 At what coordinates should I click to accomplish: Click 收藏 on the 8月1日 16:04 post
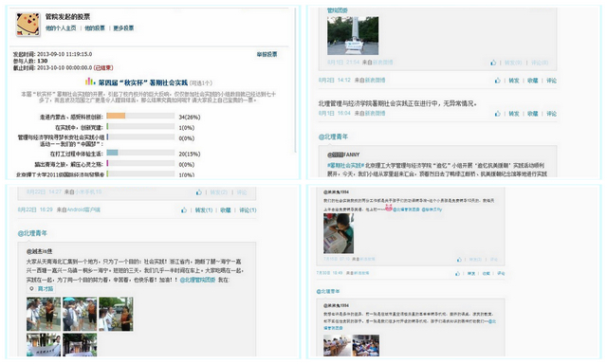tap(533, 114)
